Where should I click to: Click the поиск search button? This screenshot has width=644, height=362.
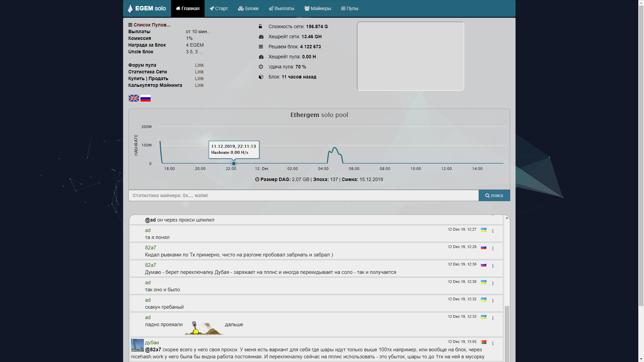494,195
